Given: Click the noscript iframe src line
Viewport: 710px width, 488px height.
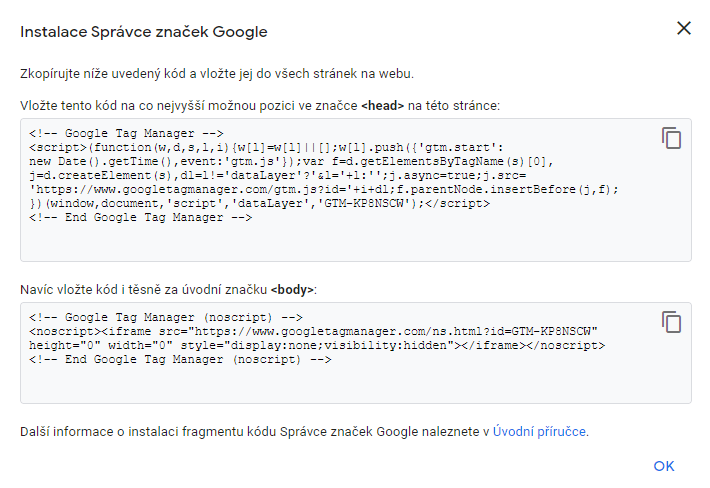Looking at the screenshot, I should point(313,331).
